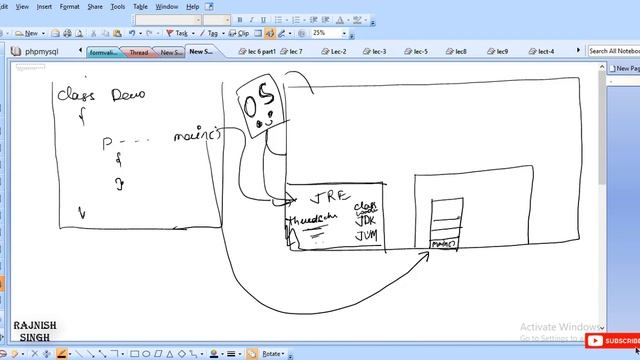Open the Window menu
The image size is (640, 360).
pos(167,7)
